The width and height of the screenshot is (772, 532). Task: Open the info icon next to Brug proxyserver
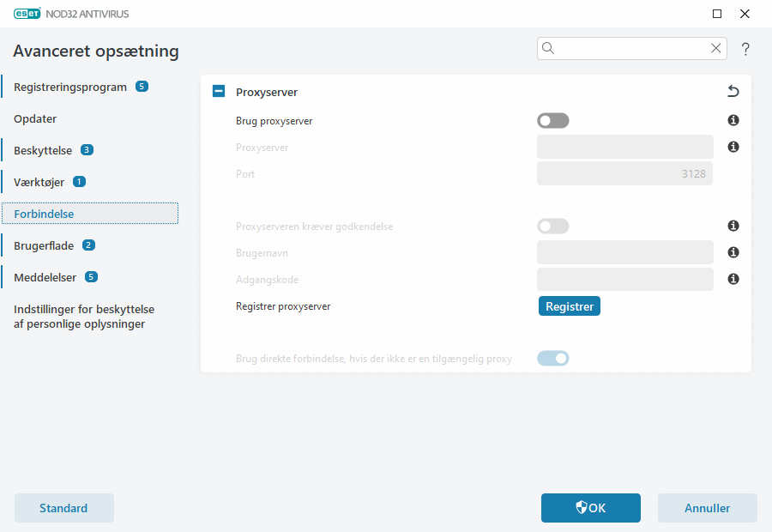pos(733,120)
